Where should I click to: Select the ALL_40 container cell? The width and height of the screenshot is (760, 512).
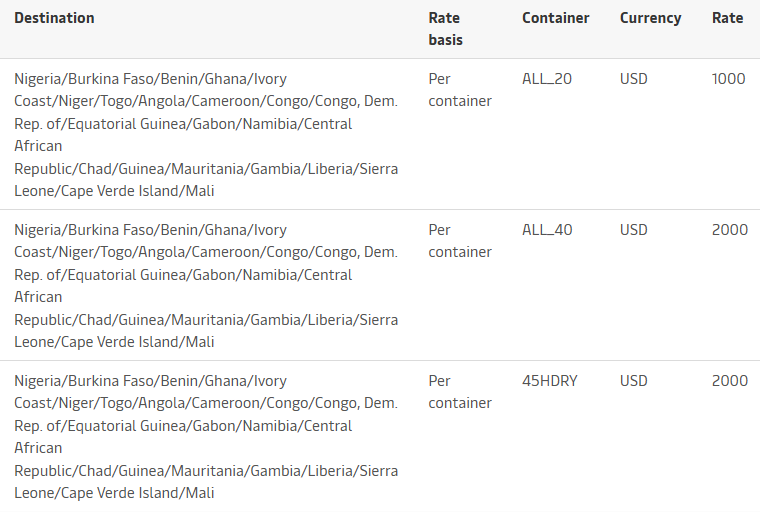pyautogui.click(x=547, y=230)
